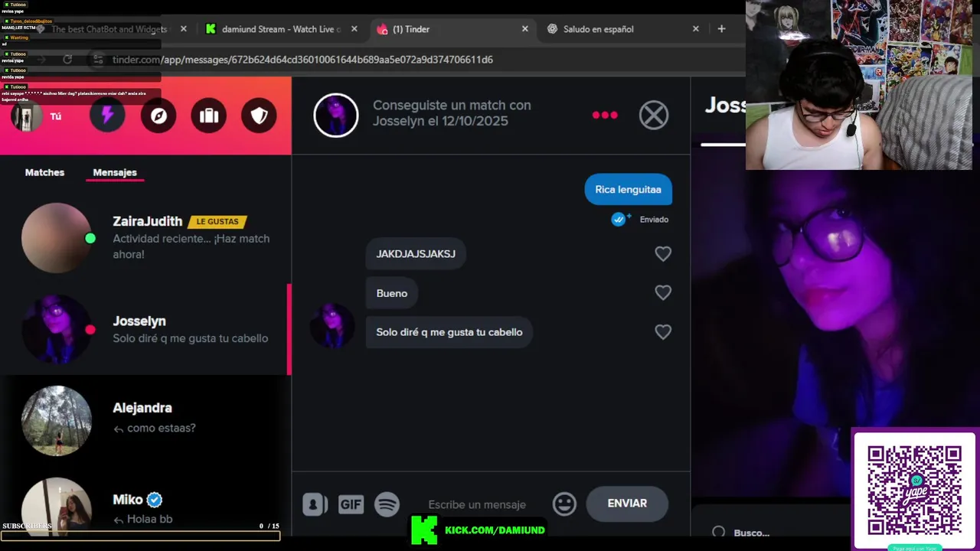Like the message about cabello

[663, 332]
